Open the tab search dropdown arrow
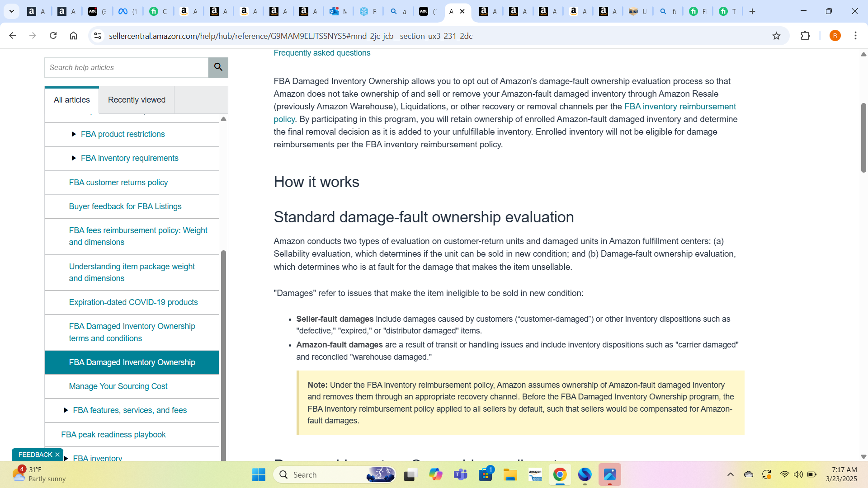The height and width of the screenshot is (488, 868). click(x=12, y=11)
